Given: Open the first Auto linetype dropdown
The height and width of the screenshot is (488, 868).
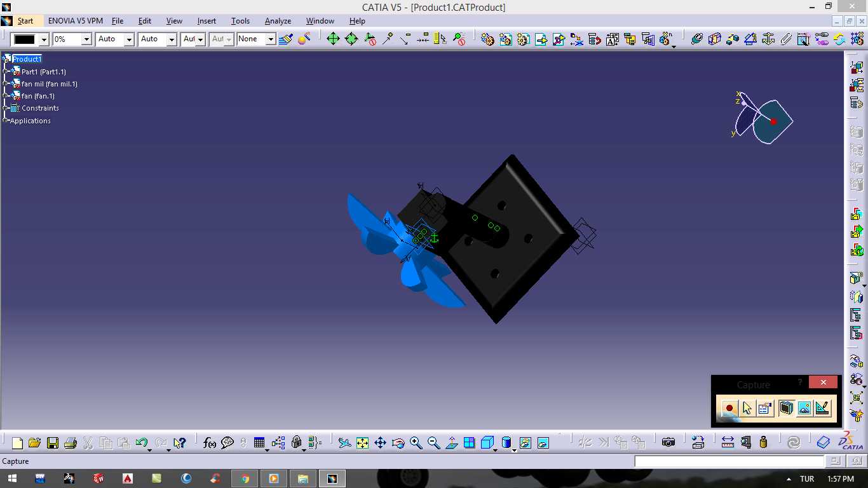Looking at the screenshot, I should [129, 39].
